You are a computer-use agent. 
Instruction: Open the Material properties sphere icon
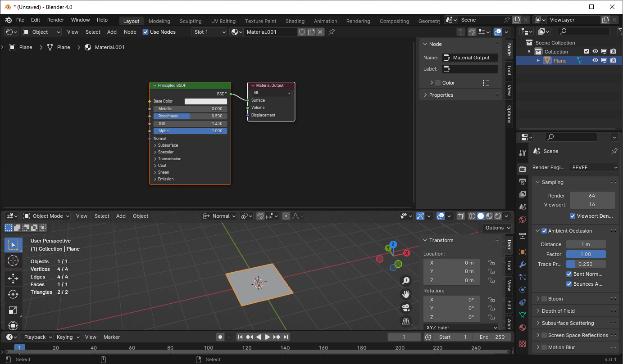click(523, 328)
